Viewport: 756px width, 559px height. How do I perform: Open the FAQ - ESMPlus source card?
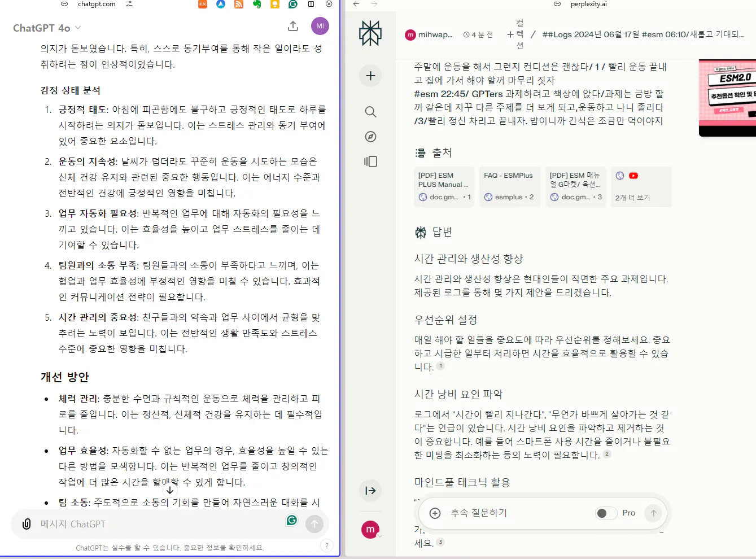pos(510,186)
